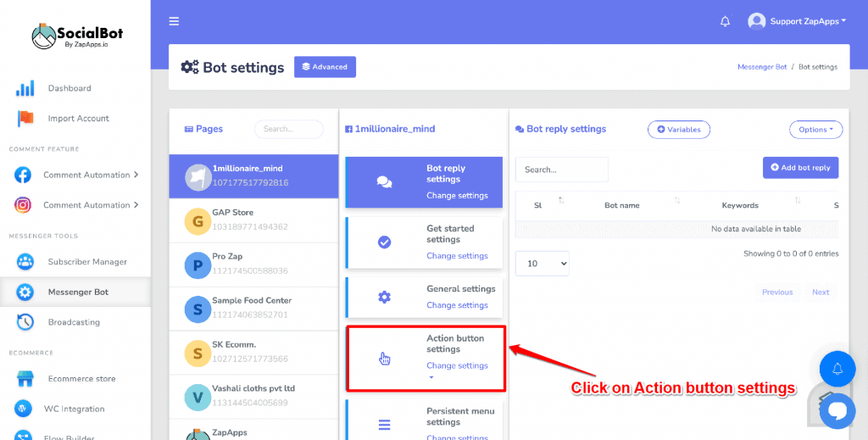Focus the Pages search field
Screen dimensions: 868x440
point(289,129)
